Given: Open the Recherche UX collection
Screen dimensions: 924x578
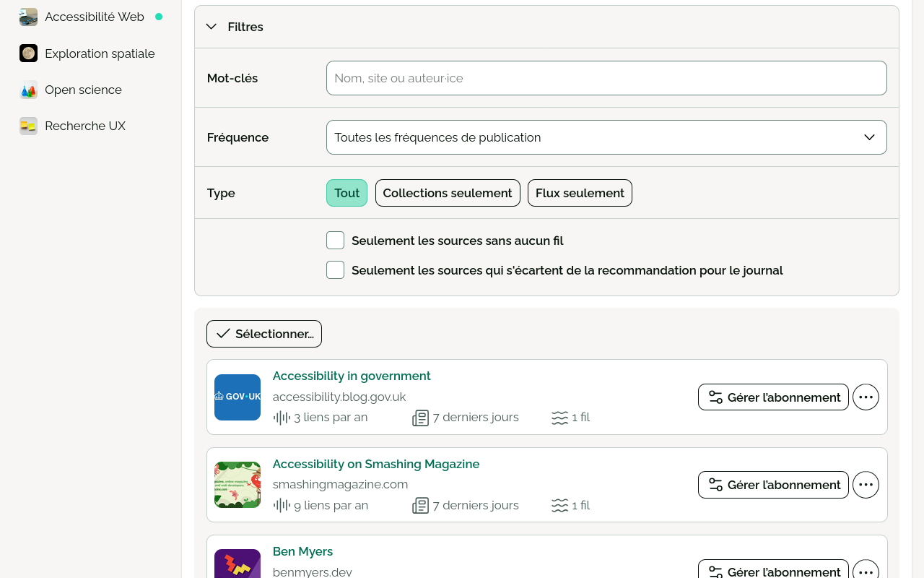Looking at the screenshot, I should tap(85, 126).
